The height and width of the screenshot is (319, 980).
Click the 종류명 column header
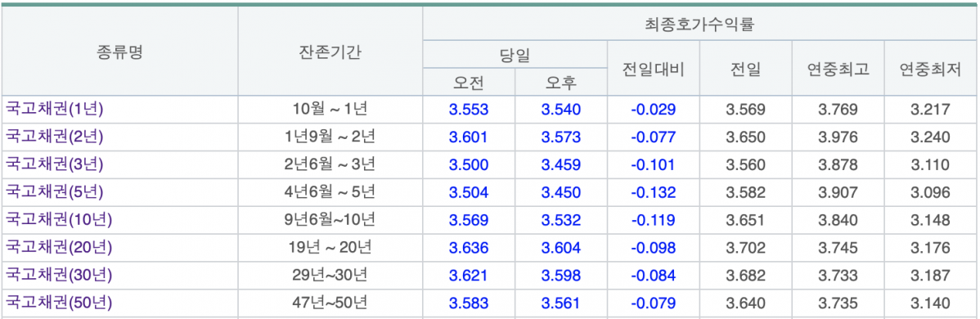click(x=120, y=52)
